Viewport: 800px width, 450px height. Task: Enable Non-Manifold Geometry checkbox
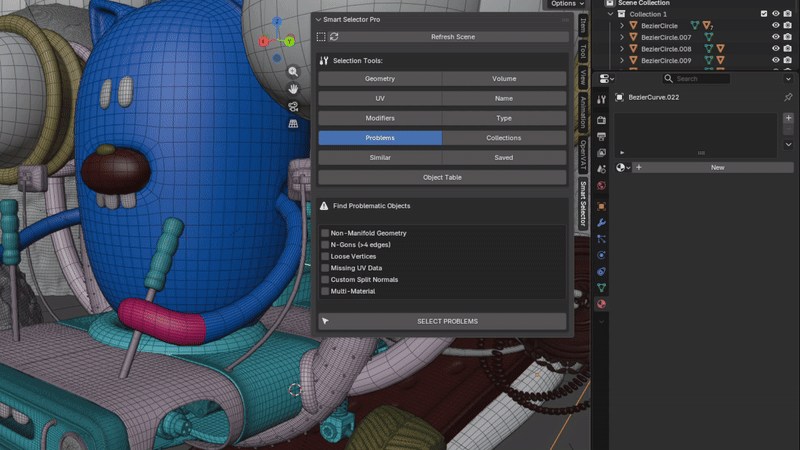pos(325,233)
